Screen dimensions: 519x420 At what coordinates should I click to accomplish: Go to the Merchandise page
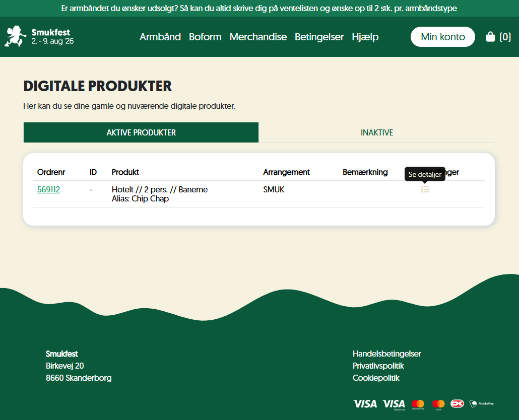(x=258, y=37)
